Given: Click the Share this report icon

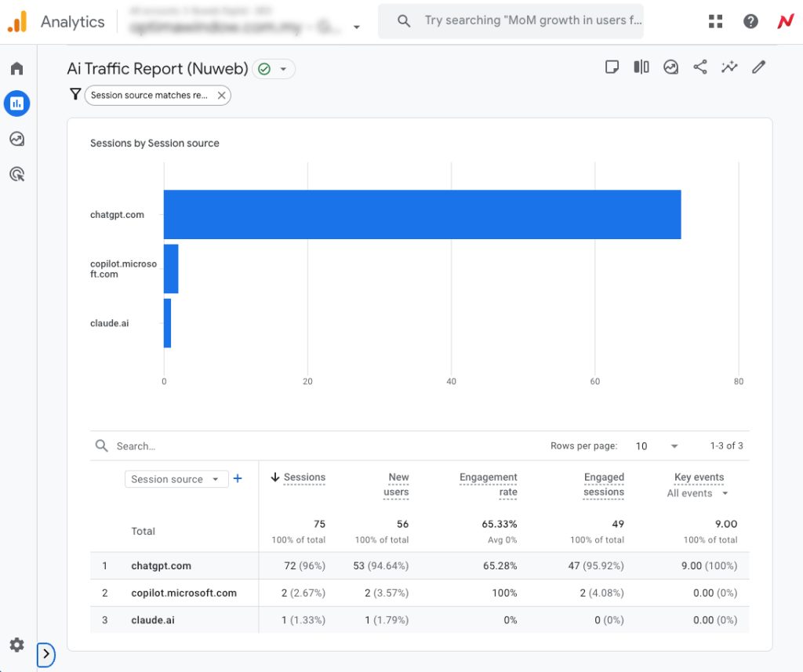Looking at the screenshot, I should coord(700,67).
